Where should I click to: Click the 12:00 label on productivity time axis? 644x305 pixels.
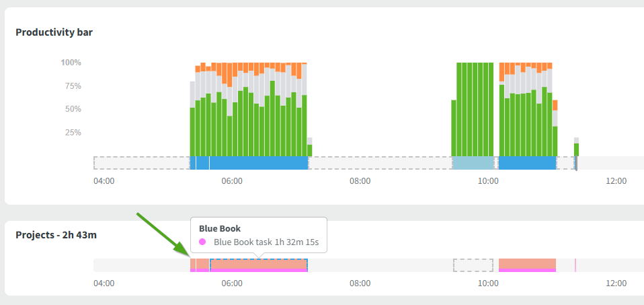coord(616,181)
